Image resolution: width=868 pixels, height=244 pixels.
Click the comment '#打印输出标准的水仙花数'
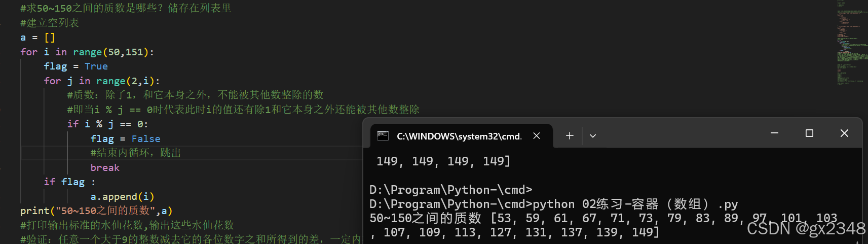pyautogui.click(x=127, y=225)
